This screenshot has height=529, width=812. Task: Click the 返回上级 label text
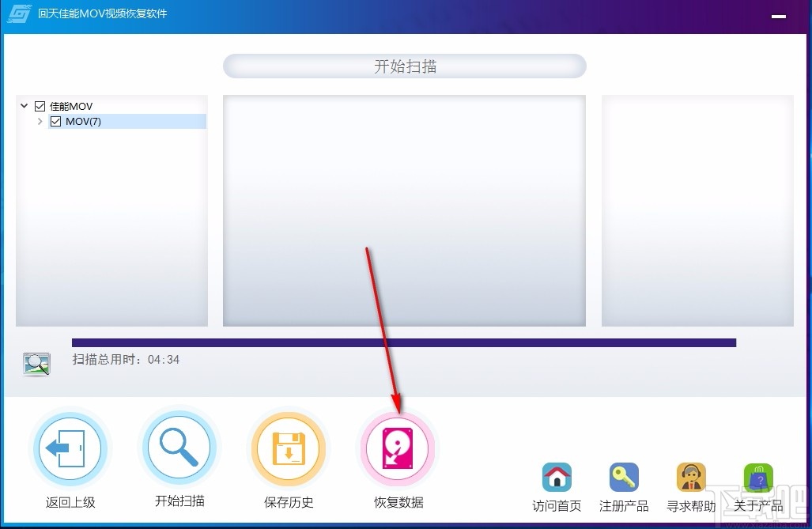pos(70,502)
